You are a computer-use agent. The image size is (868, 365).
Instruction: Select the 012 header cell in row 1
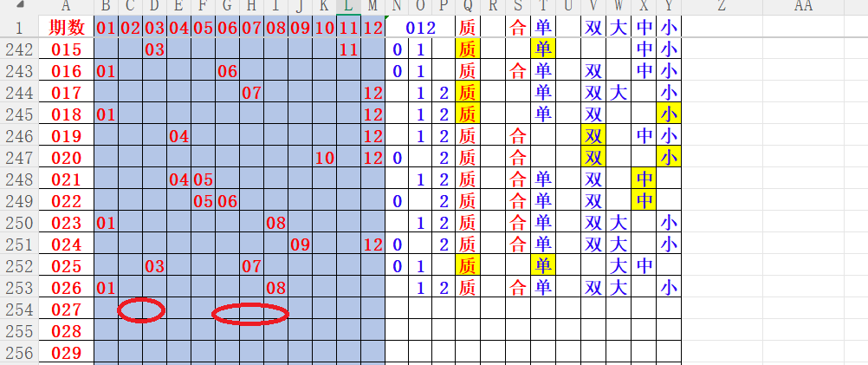click(420, 28)
